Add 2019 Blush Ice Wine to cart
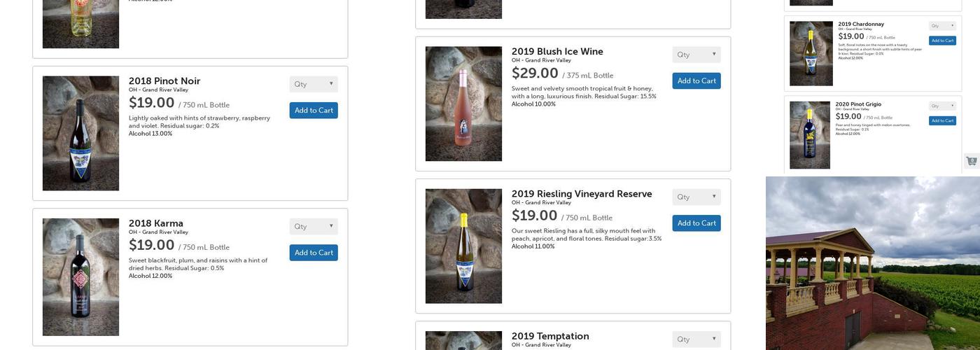Screen dimensions: 980x350 tap(696, 81)
